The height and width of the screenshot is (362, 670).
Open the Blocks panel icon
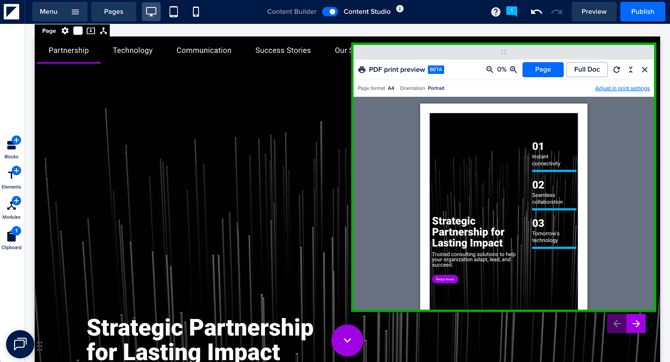pos(12,147)
